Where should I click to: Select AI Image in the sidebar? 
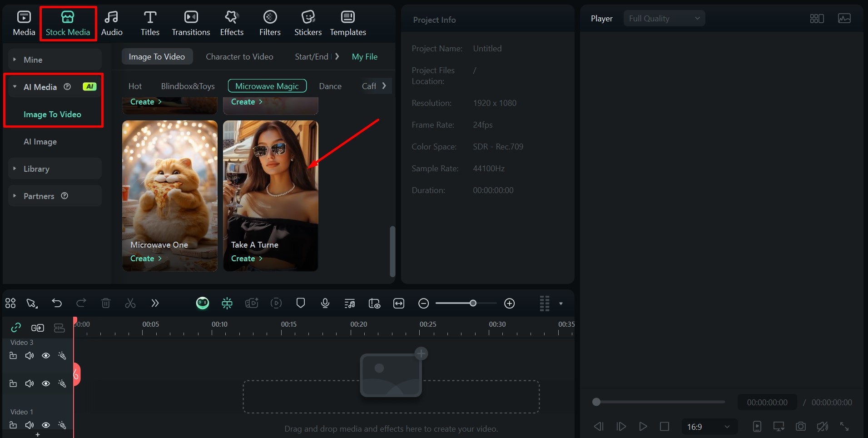40,142
